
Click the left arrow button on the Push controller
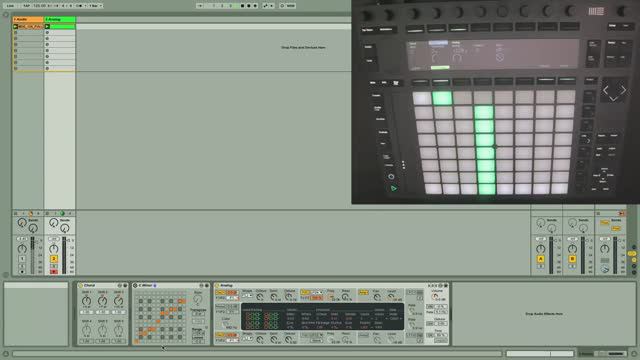tap(606, 90)
